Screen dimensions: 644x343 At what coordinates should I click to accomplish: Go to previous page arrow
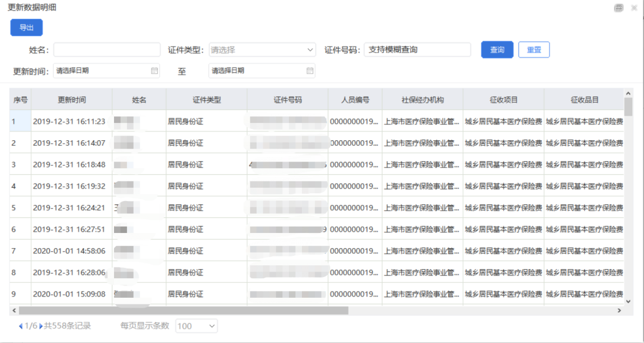pos(21,326)
